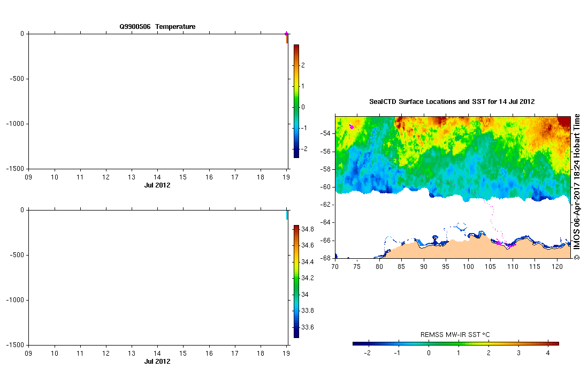Click the '33.6' tick on salinity color bar
Viewport: 588px width, 375px height.
click(308, 327)
